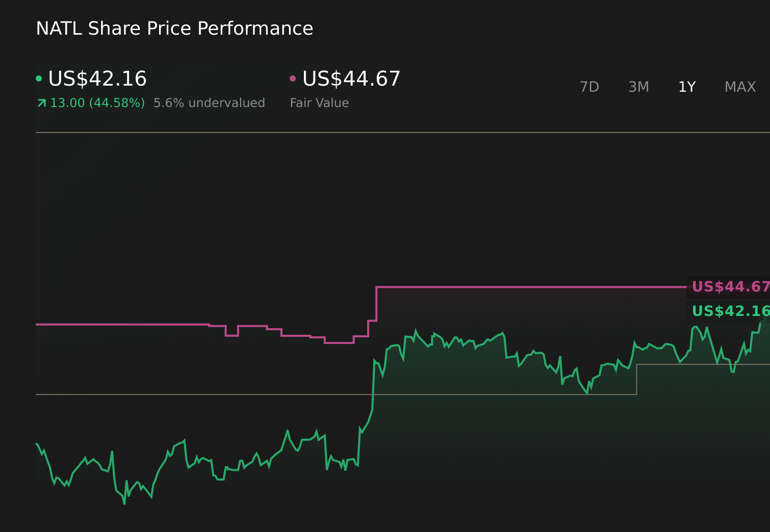Viewport: 770px width, 532px height.
Task: Switch to the 3M time range tab
Action: [638, 87]
